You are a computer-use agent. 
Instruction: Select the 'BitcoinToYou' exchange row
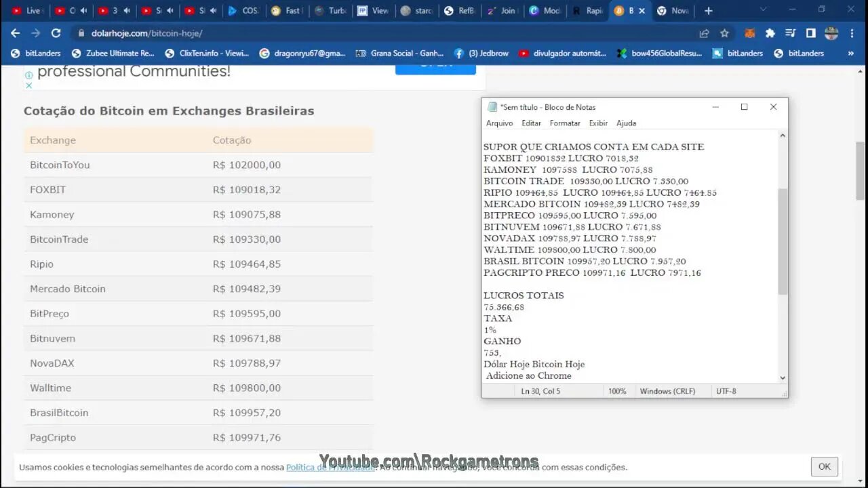(x=198, y=165)
